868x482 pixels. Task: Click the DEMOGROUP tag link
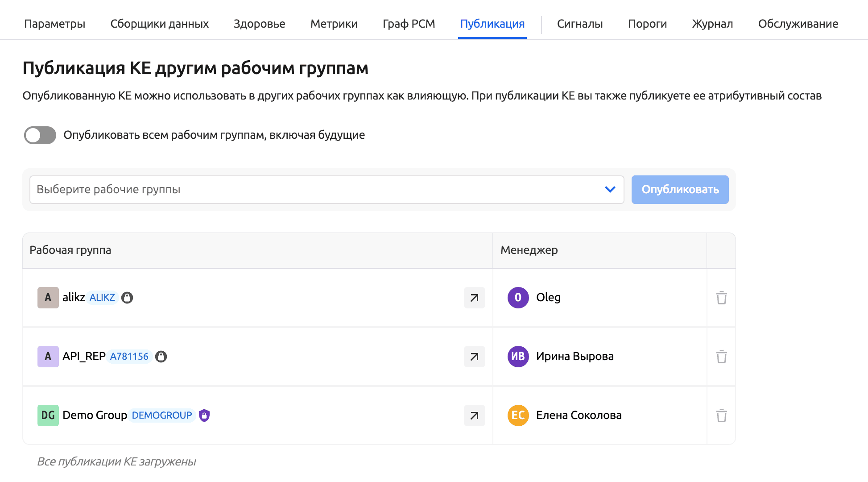click(x=162, y=416)
